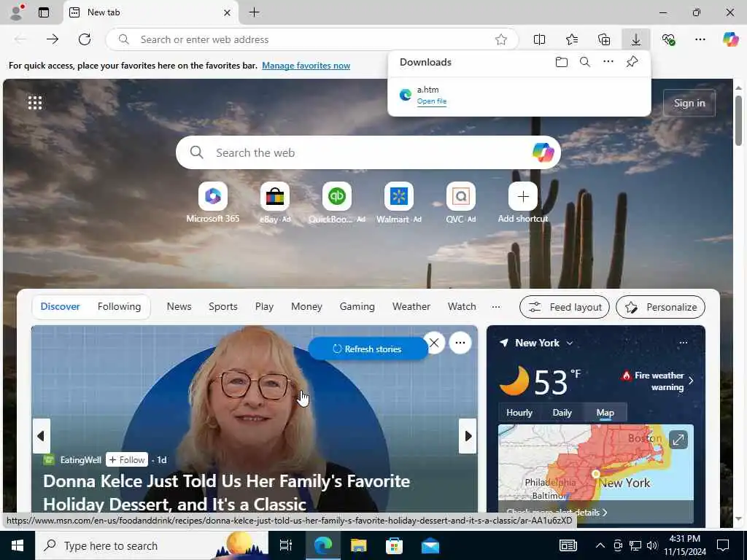This screenshot has width=747, height=560.
Task: Pin the Downloads panel
Action: [632, 62]
